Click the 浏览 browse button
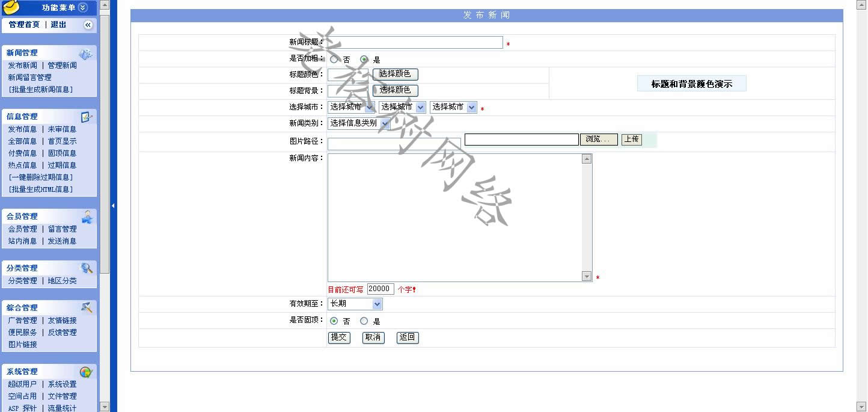The height and width of the screenshot is (412, 868). [598, 140]
